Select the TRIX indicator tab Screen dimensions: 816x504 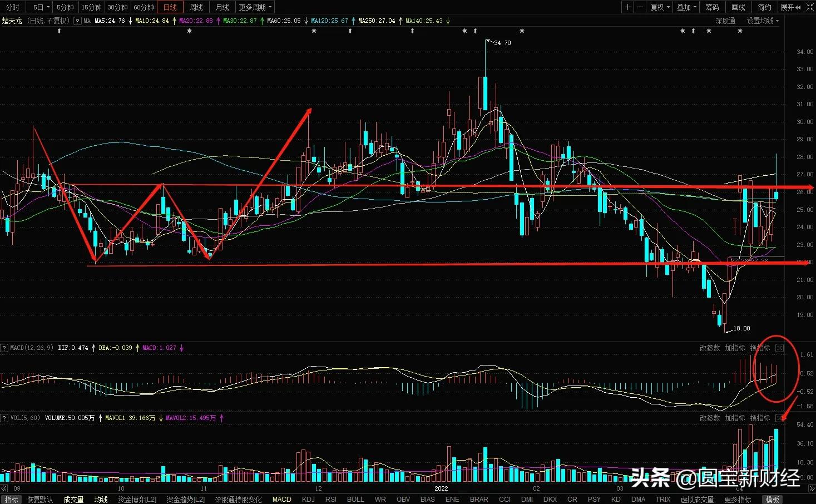pos(663,500)
